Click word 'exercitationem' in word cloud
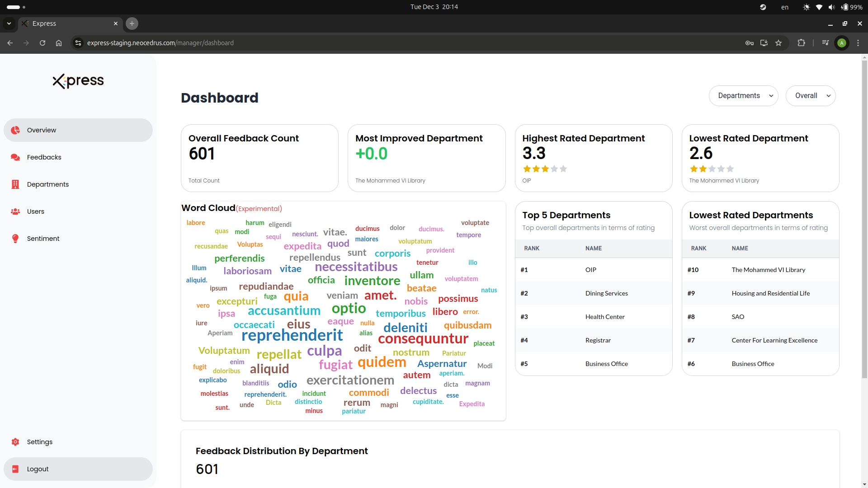868x488 pixels. coord(350,380)
